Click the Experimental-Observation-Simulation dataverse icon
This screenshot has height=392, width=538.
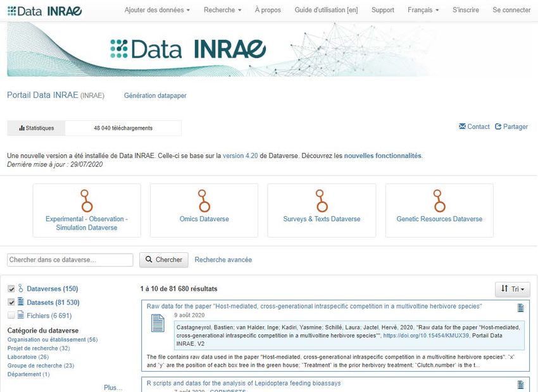87,201
